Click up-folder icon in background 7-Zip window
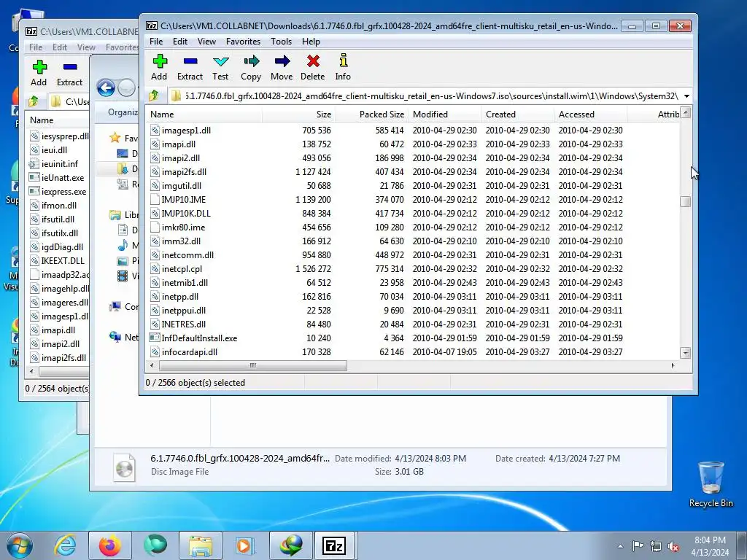747x560 pixels. coord(34,101)
